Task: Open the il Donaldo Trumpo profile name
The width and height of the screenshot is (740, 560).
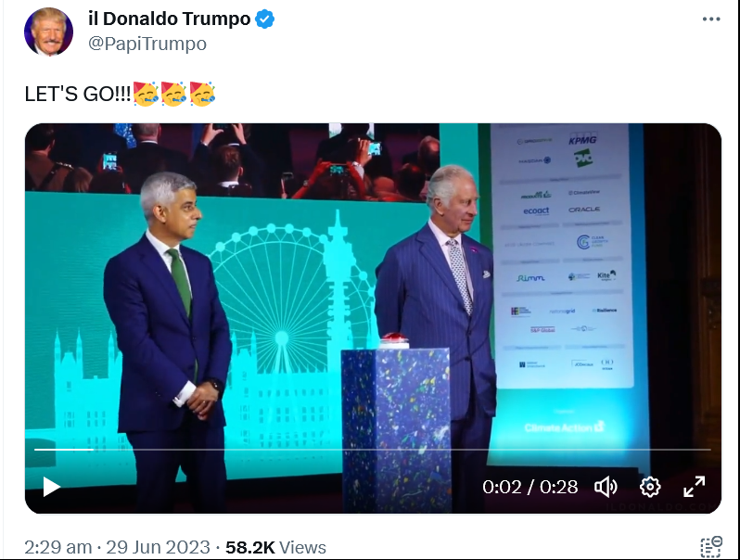Action: click(169, 19)
